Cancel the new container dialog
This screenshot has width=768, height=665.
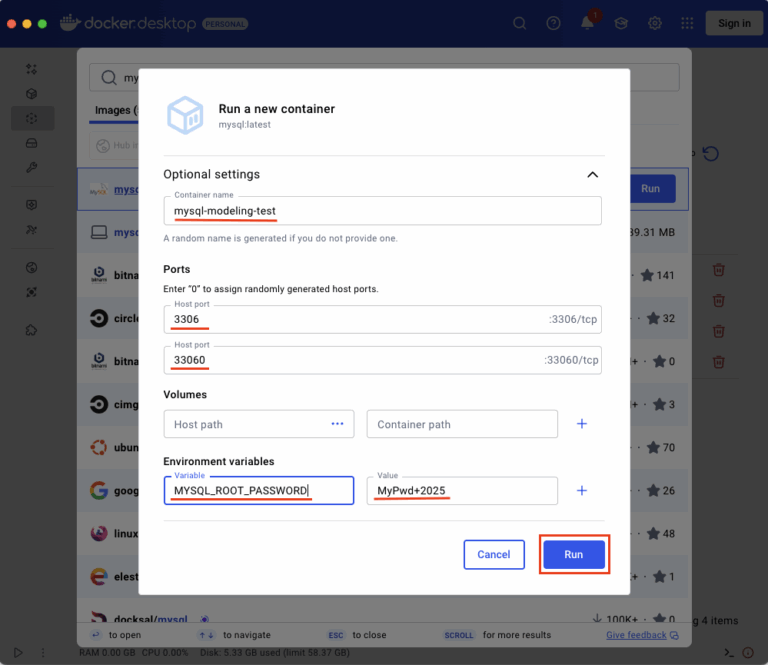point(494,555)
